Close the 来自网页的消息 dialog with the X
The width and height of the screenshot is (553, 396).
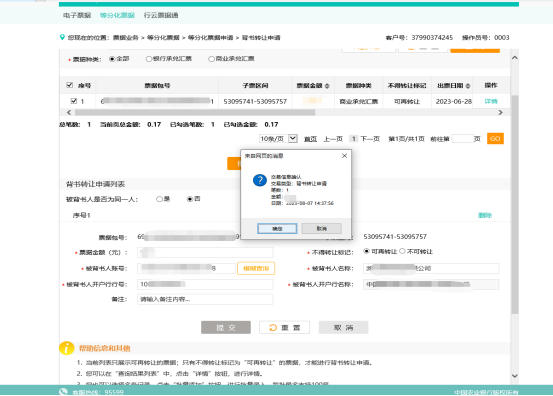[345, 156]
